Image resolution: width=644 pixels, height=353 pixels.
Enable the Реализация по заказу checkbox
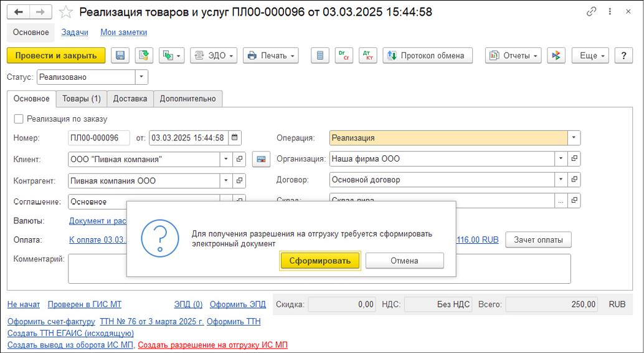(19, 119)
